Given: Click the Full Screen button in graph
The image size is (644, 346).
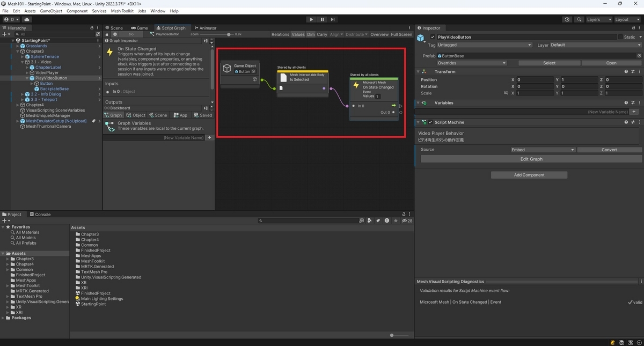Looking at the screenshot, I should tap(401, 34).
